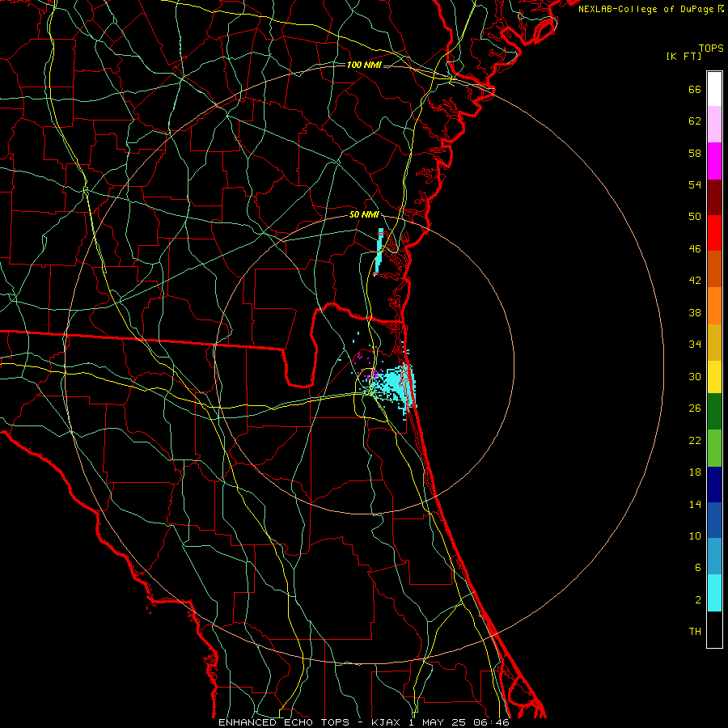
Task: Click the legend value "42"
Action: 695,281
